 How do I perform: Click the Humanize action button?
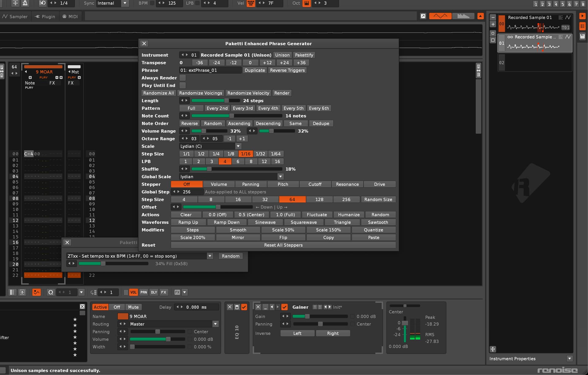349,215
